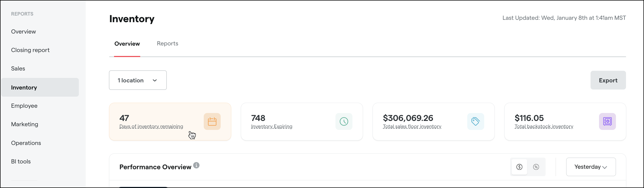The height and width of the screenshot is (188, 644).
Task: Click the green clock icon
Action: tap(344, 121)
